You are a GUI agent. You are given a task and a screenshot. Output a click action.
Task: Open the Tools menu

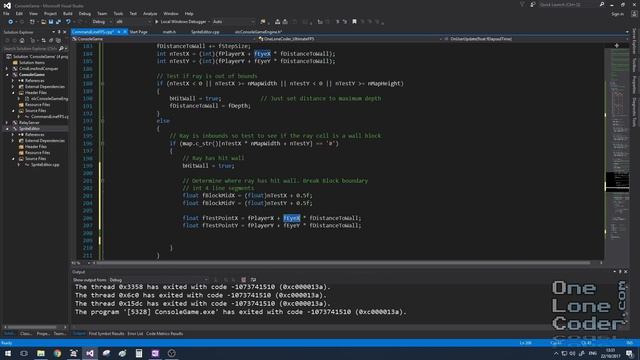tap(118, 13)
